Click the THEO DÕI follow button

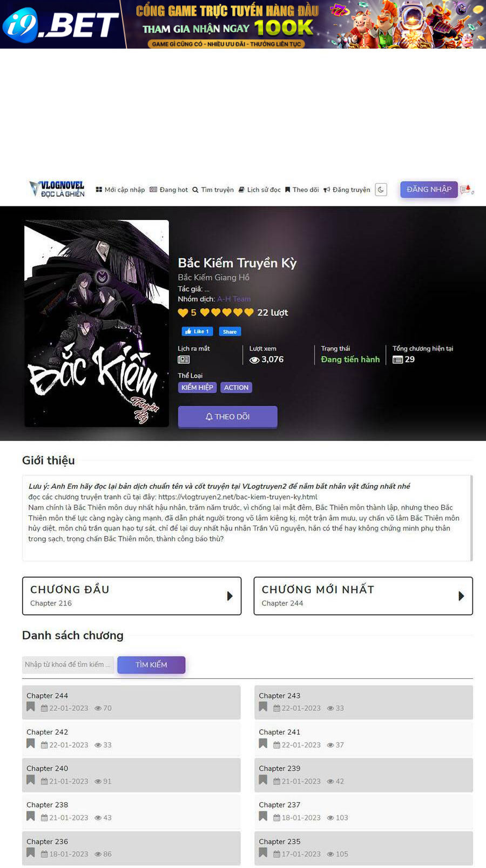227,416
